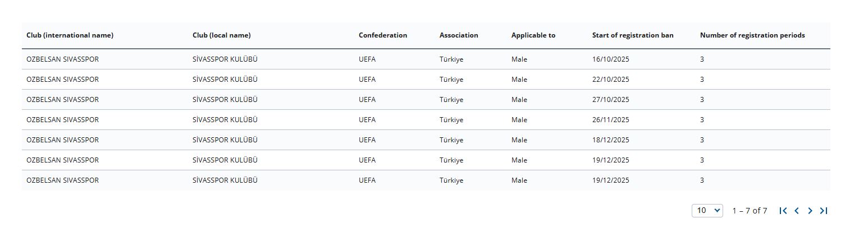Go to next page of results
Image resolution: width=868 pixels, height=246 pixels.
pyautogui.click(x=810, y=211)
